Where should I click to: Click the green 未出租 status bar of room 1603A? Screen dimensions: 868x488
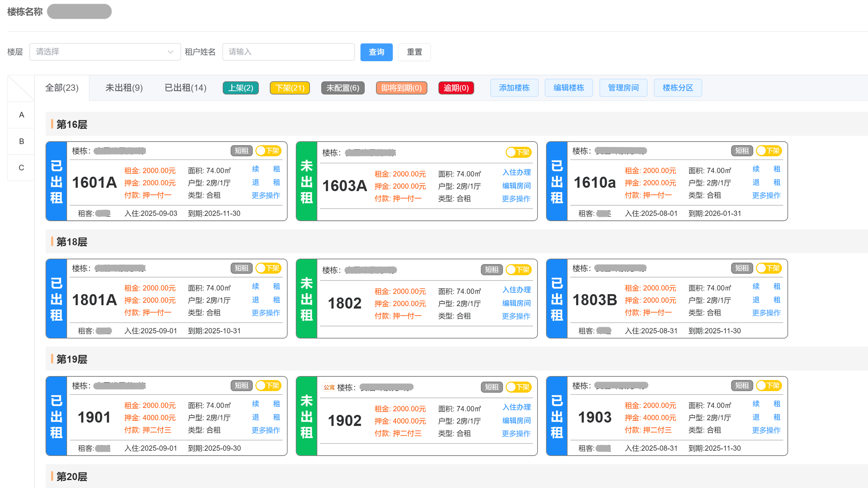click(x=306, y=181)
